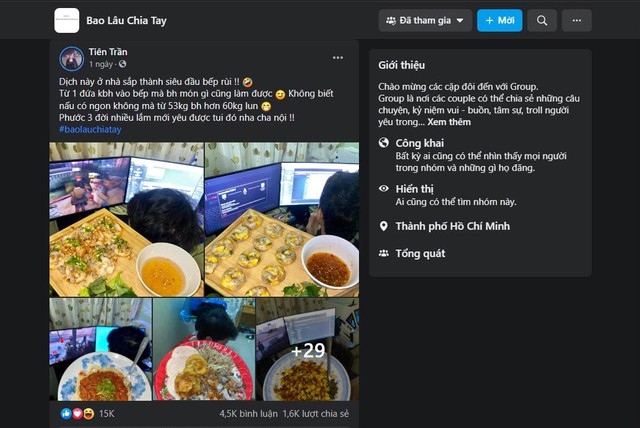This screenshot has width=640, height=428.
Task: Click the haha reaction emoji icon
Action: [x=88, y=414]
